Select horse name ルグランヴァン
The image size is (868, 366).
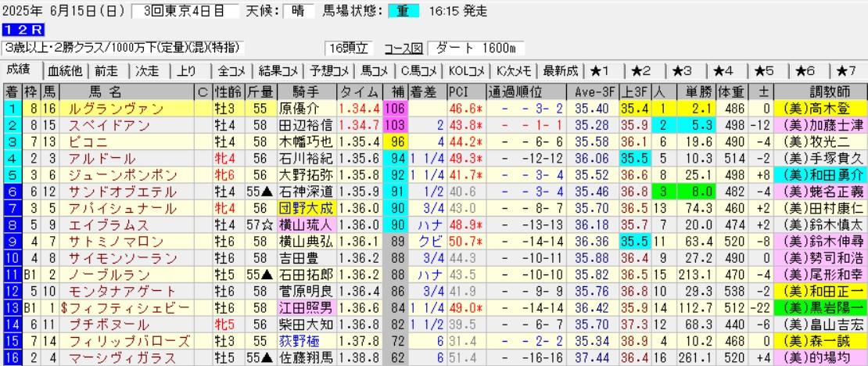116,108
